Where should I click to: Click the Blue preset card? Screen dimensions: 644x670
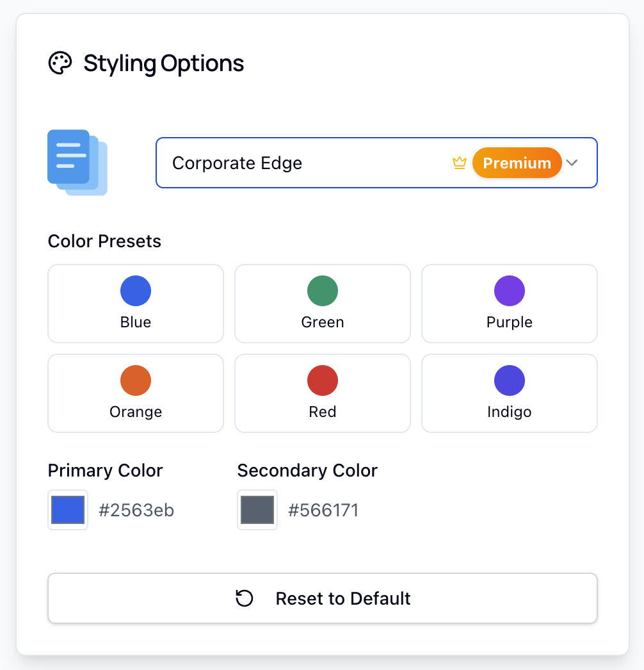pyautogui.click(x=135, y=304)
